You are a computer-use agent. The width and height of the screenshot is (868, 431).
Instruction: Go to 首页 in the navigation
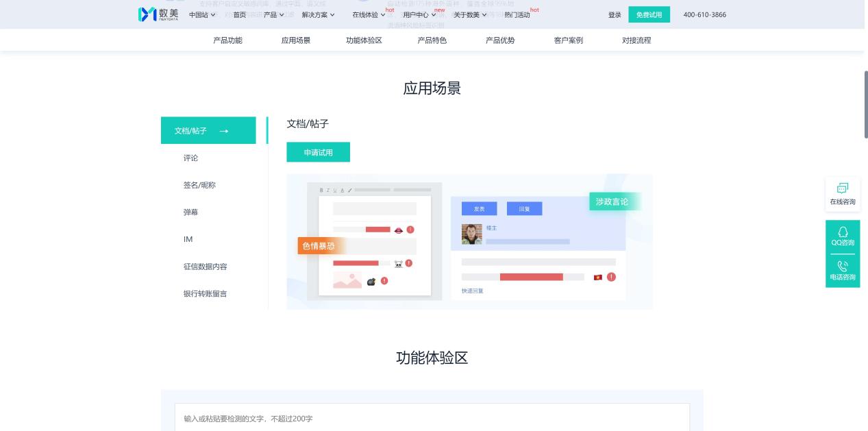[x=239, y=14]
